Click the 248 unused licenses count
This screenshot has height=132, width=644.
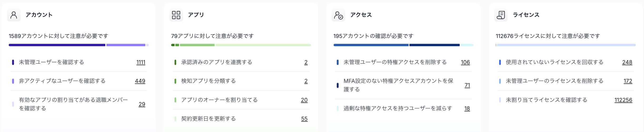tap(627, 62)
